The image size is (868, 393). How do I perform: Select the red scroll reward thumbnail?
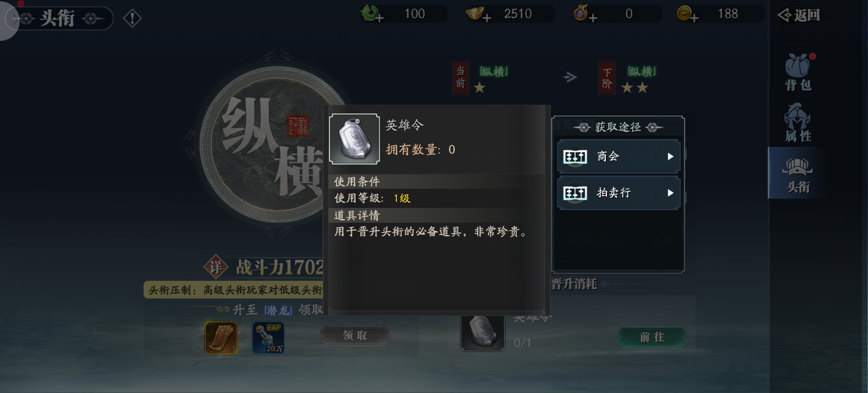(221, 338)
